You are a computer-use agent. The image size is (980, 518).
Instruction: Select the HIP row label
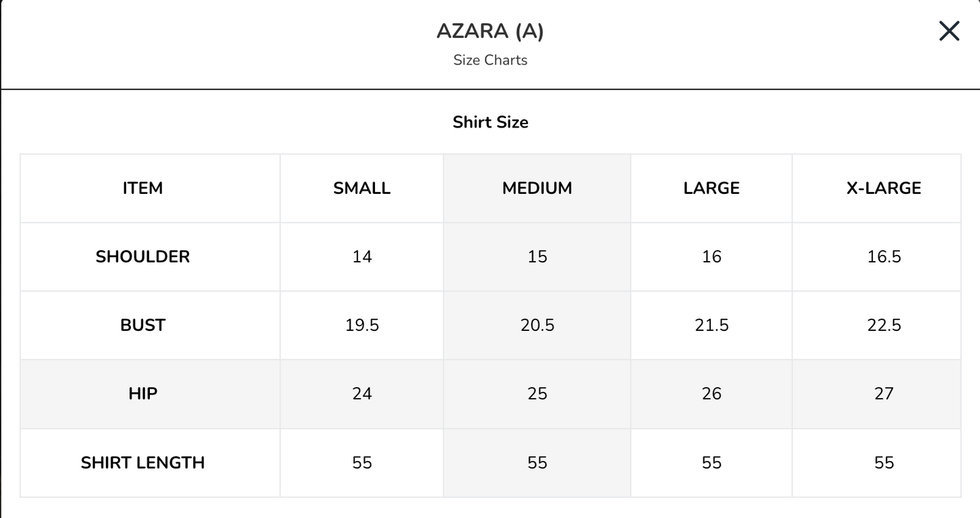[x=142, y=393]
